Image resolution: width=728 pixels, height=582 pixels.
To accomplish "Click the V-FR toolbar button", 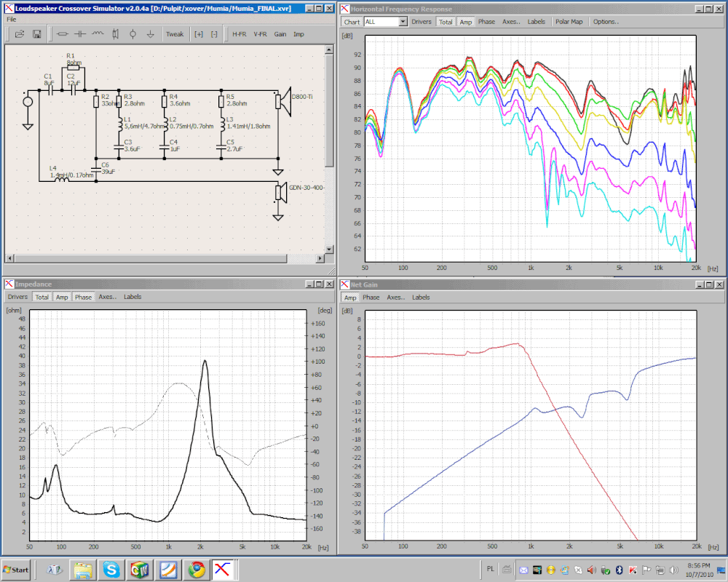I will 260,34.
